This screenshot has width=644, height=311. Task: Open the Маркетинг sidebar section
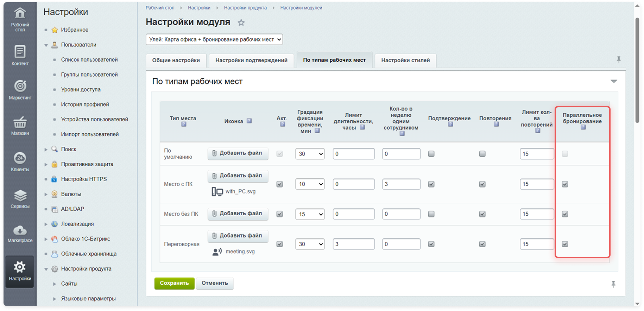(20, 90)
